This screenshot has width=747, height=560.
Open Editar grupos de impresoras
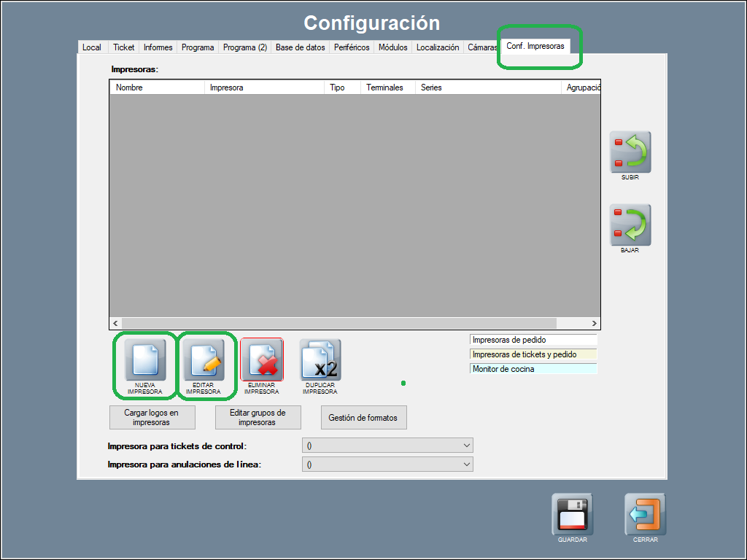coord(258,417)
